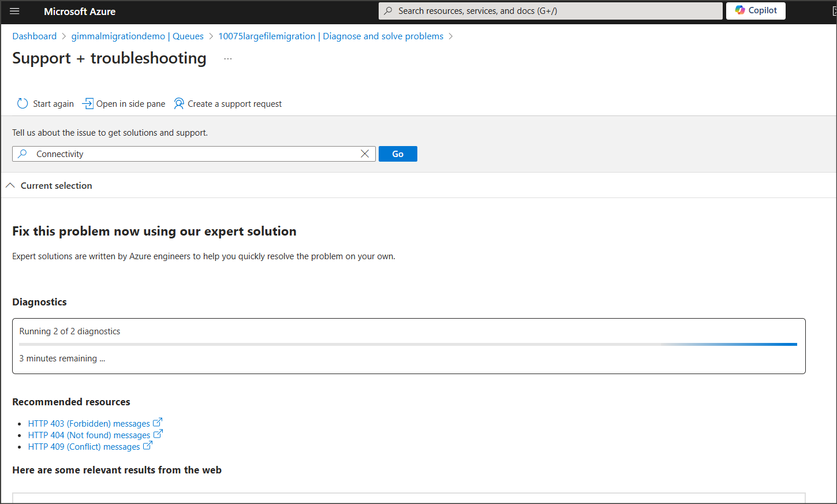Open the ellipsis menu beside Support + troubleshooting
Screen dimensions: 837x504
coord(227,58)
